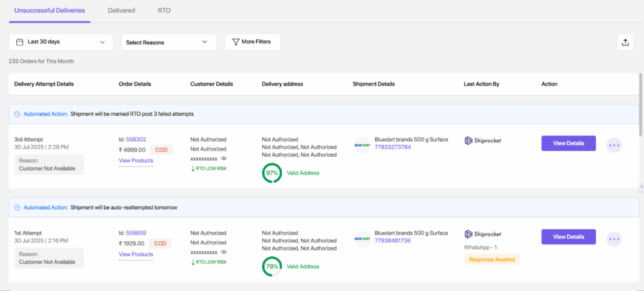Viewport: 644px width, 291px height.
Task: Open the Last 30 days date dropdown
Action: click(61, 42)
